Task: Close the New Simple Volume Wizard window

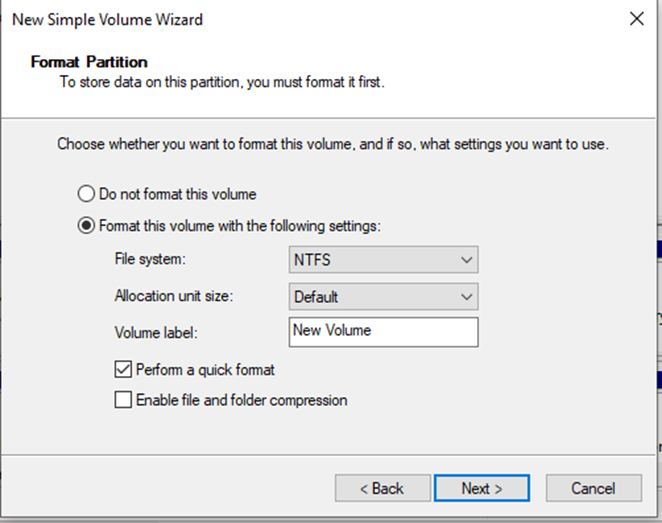Action: 635,18
